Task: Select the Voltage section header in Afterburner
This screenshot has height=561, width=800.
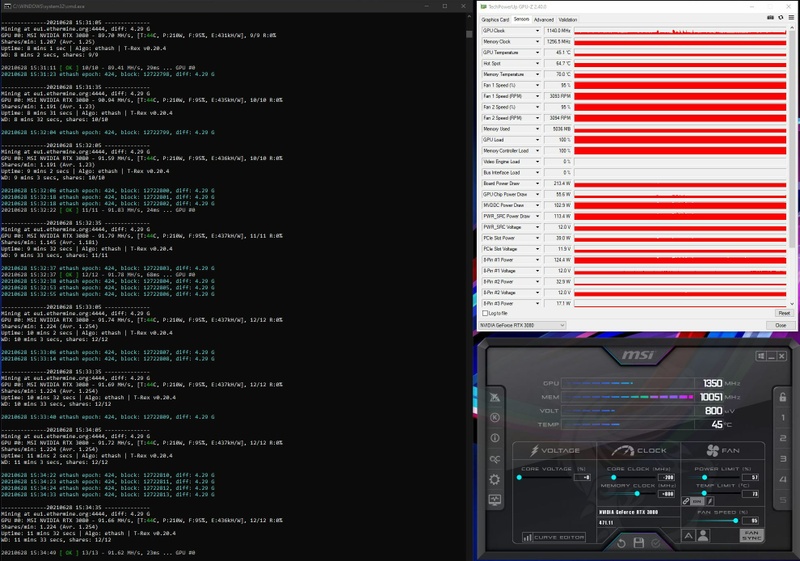Action: pyautogui.click(x=554, y=451)
